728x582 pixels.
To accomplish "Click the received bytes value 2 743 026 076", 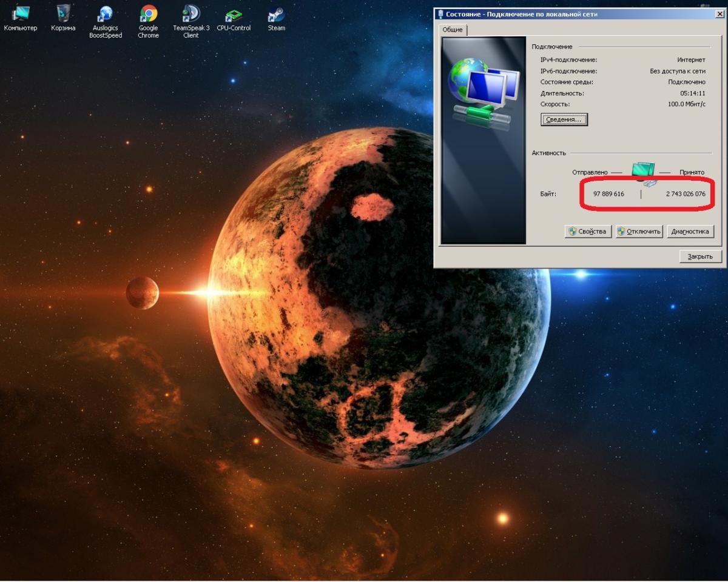I will tap(682, 194).
